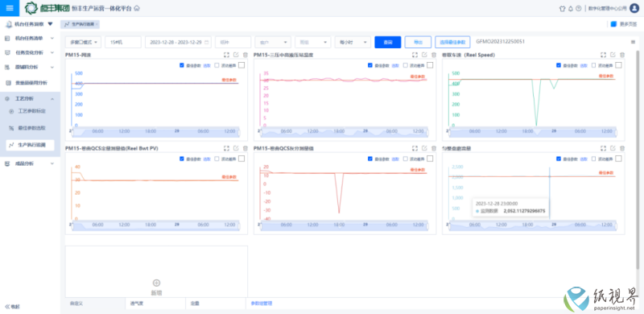The image size is (644, 314).
Task: Open the 每小时 interval dropdown
Action: click(x=353, y=42)
